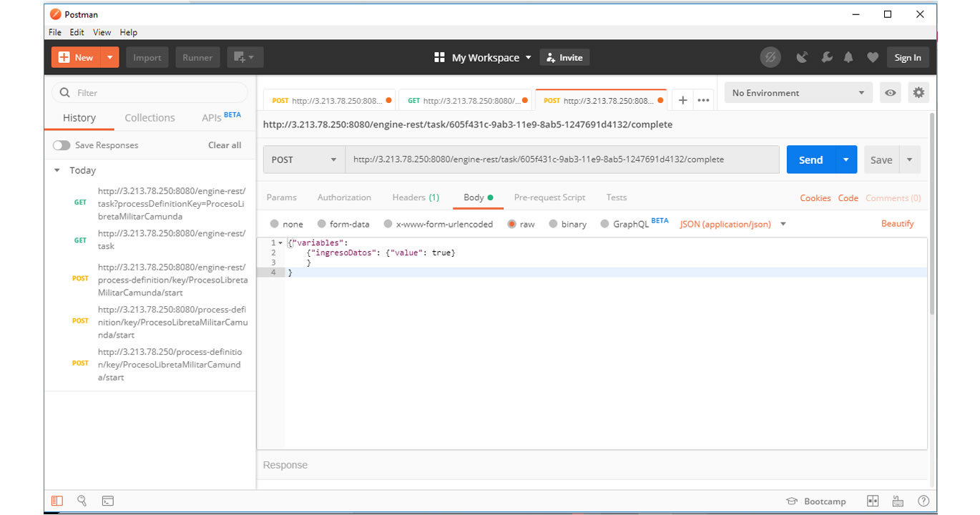Add a new request tab
This screenshot has width=980, height=515.
[682, 101]
